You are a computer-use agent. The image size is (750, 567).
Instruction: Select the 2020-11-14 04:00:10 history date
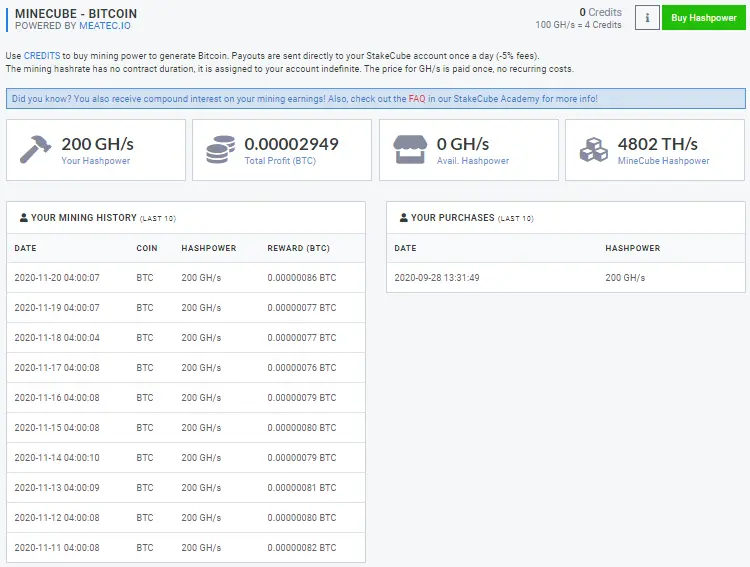[57, 457]
